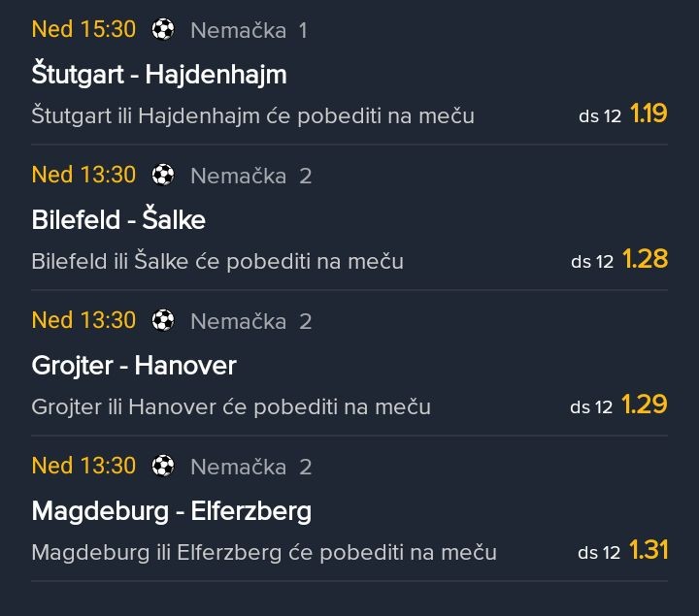
Task: Click "Grojter ili Hanover će pobediti" description
Action: (x=231, y=407)
